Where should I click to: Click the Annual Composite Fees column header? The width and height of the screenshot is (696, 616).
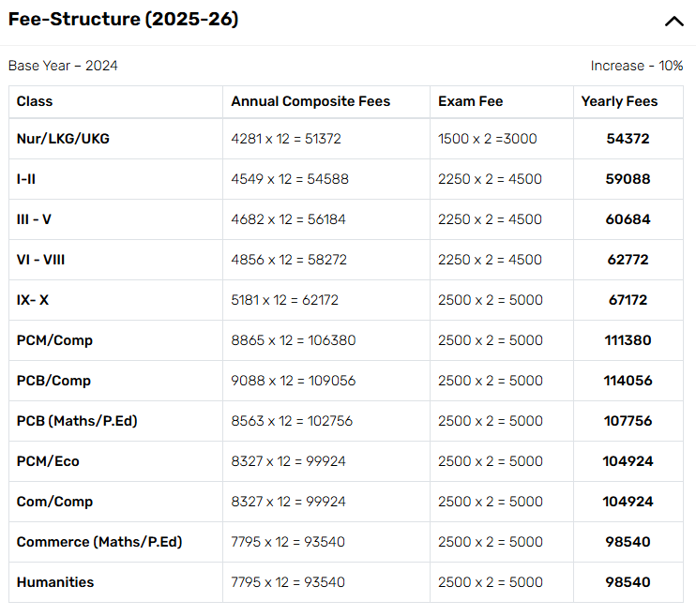(x=310, y=101)
